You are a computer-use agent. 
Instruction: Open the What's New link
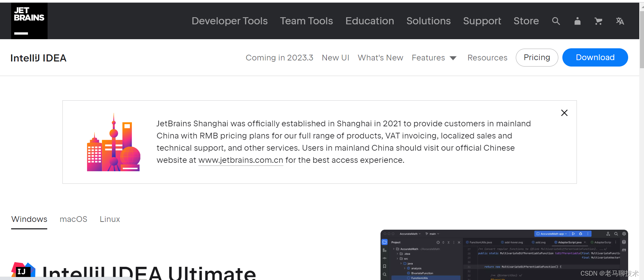[x=381, y=58]
